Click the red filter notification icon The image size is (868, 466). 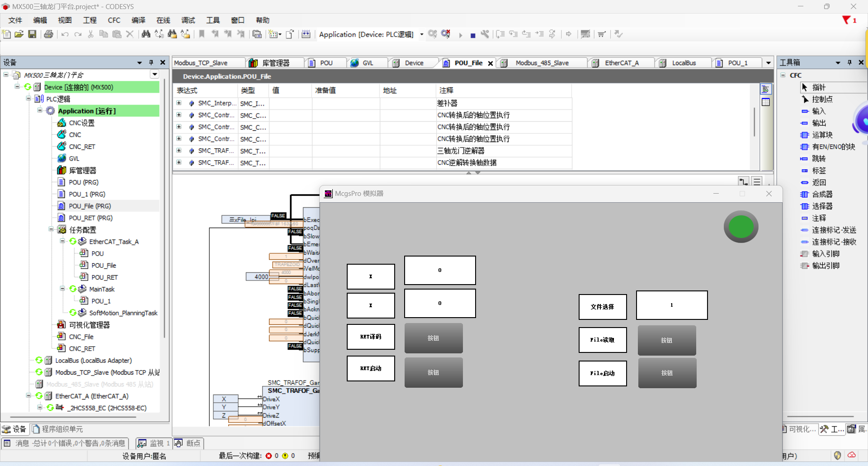(846, 20)
